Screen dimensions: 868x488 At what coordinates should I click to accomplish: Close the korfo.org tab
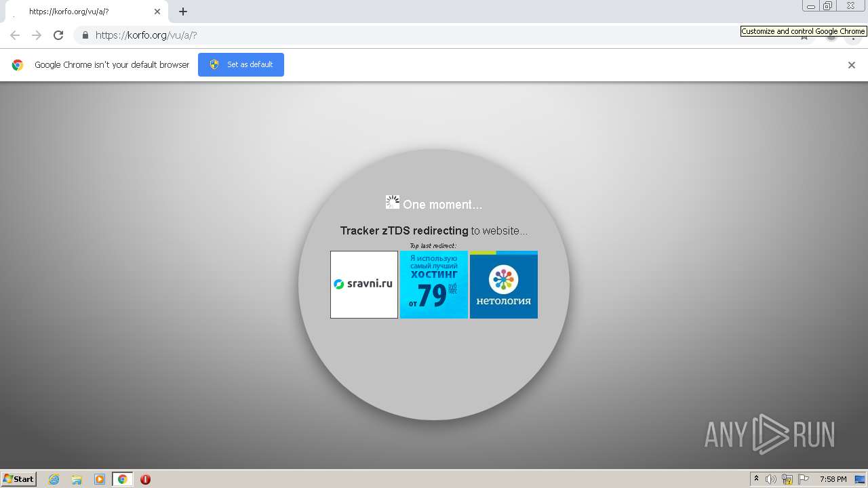pyautogui.click(x=157, y=12)
